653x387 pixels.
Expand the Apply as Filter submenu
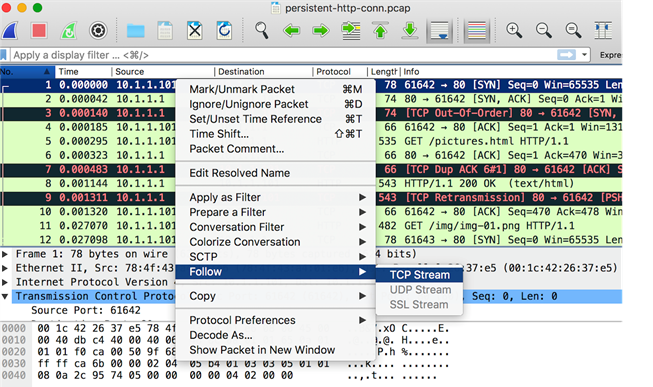click(275, 197)
